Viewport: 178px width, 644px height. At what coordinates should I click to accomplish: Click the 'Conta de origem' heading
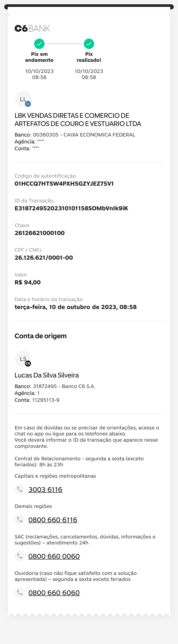pyautogui.click(x=41, y=336)
